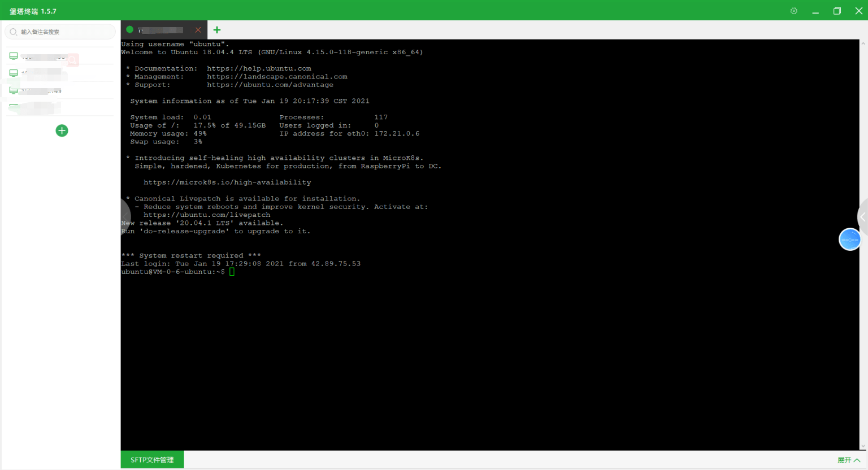Click the https://landscape.canonical.com URL text
Viewport: 868px width, 470px height.
[277, 77]
